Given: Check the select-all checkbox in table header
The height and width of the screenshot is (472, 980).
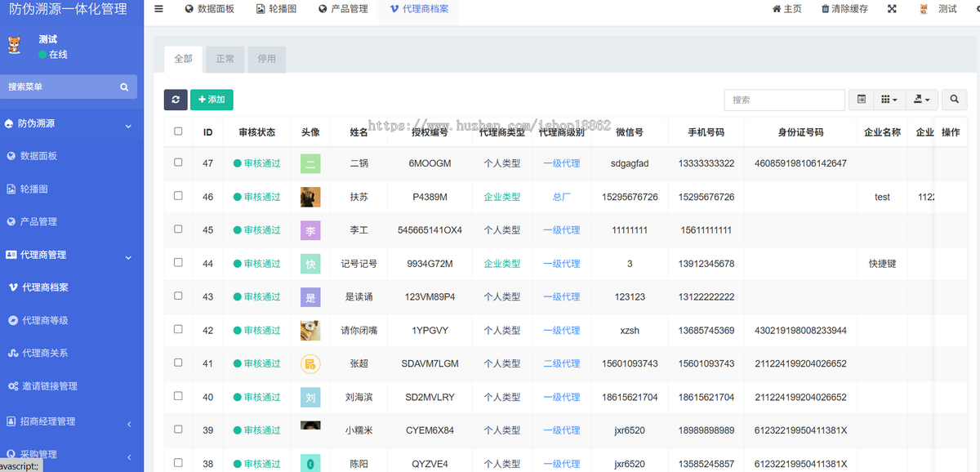Looking at the screenshot, I should [x=177, y=131].
